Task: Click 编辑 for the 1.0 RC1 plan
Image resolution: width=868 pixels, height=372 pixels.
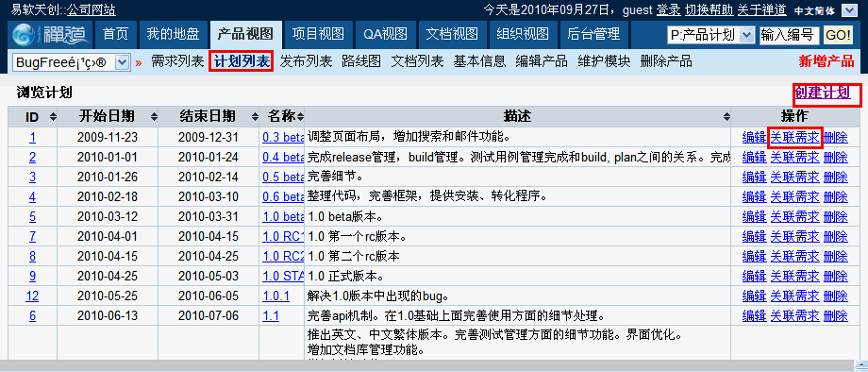Action: coord(754,236)
